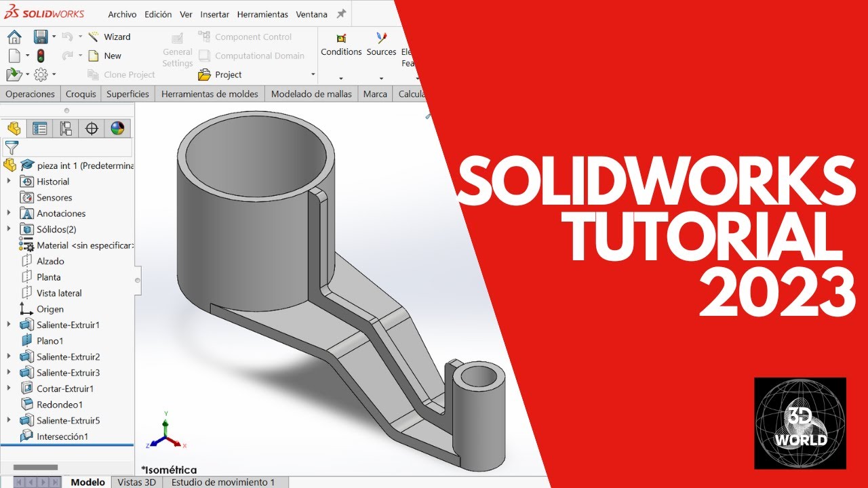This screenshot has width=868, height=488.
Task: Select the Redondeo1 feature
Action: click(52, 405)
